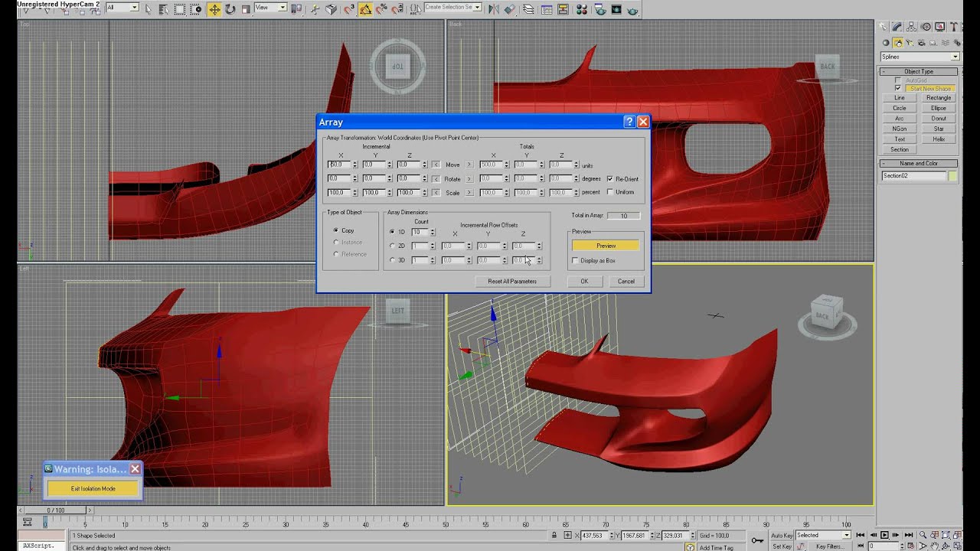Toggle the Auto Key button
This screenshot has height=551, width=980.
[x=782, y=535]
